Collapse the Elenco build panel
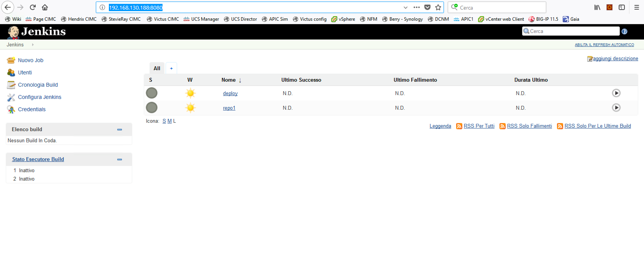Viewport: 644px width, 278px height. [119, 129]
